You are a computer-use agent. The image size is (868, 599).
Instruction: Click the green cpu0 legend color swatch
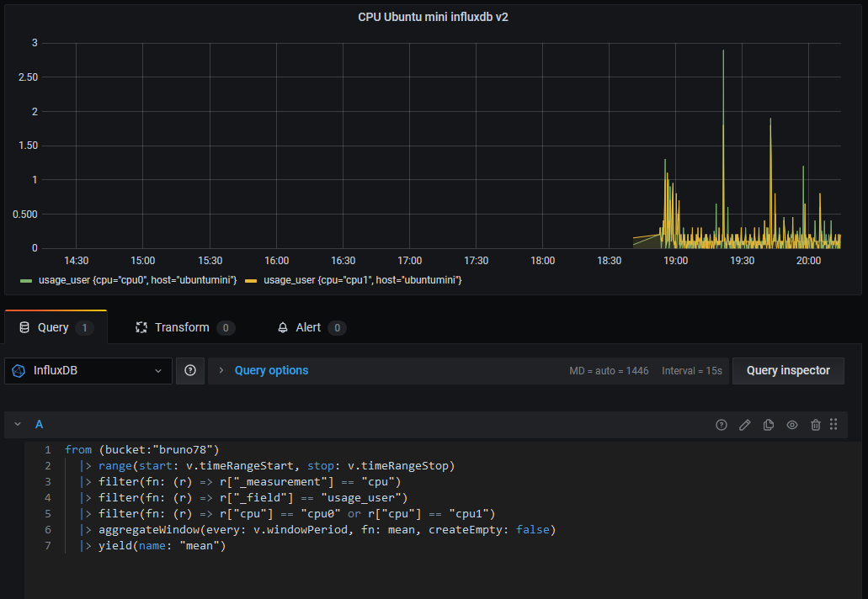(25, 279)
